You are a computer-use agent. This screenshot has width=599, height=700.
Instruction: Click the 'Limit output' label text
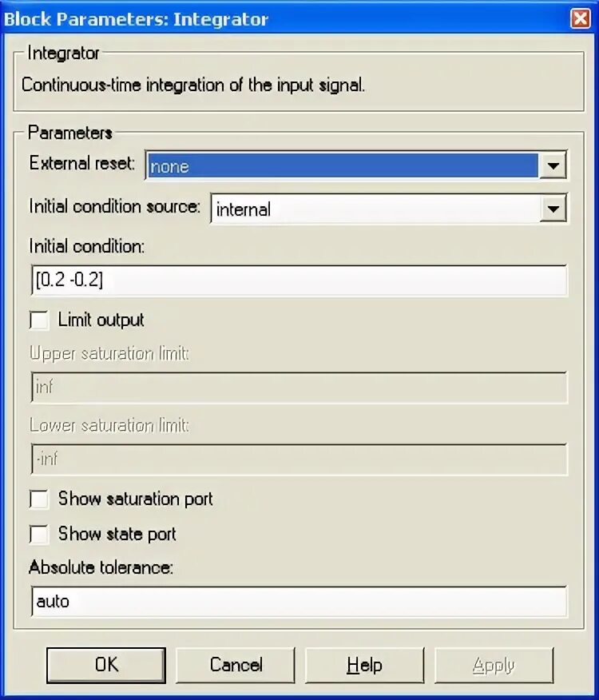click(x=101, y=320)
